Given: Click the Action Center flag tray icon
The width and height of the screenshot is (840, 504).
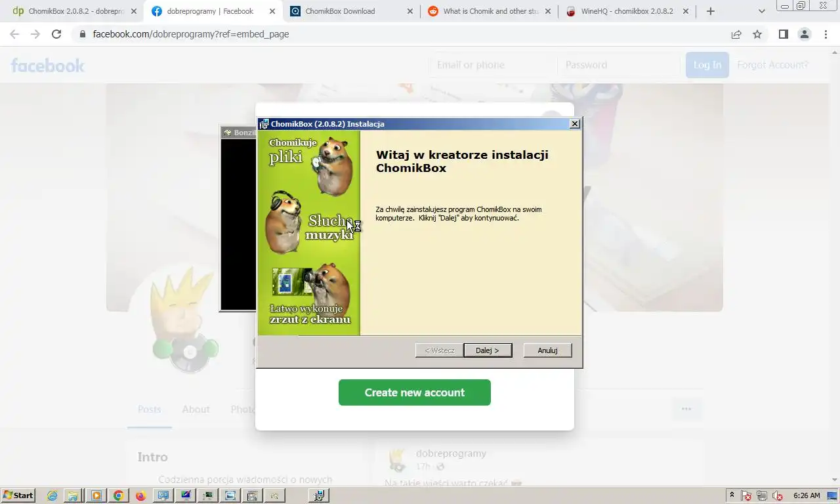Looking at the screenshot, I should [746, 495].
